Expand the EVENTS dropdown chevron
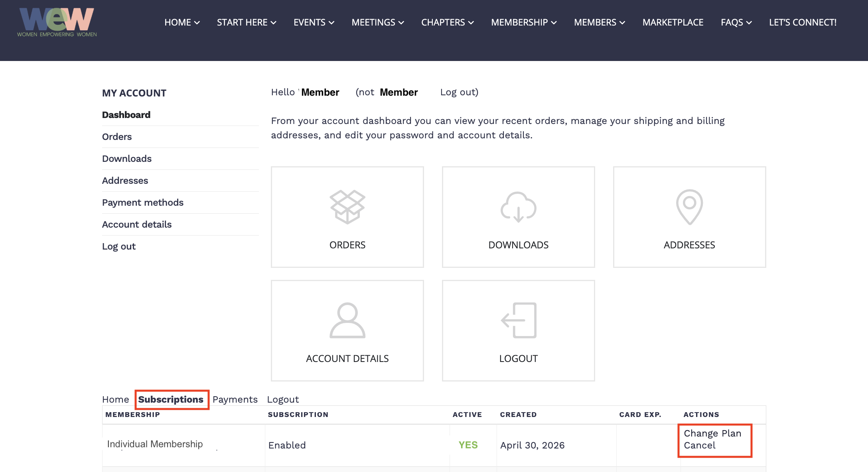The height and width of the screenshot is (472, 868). point(331,23)
